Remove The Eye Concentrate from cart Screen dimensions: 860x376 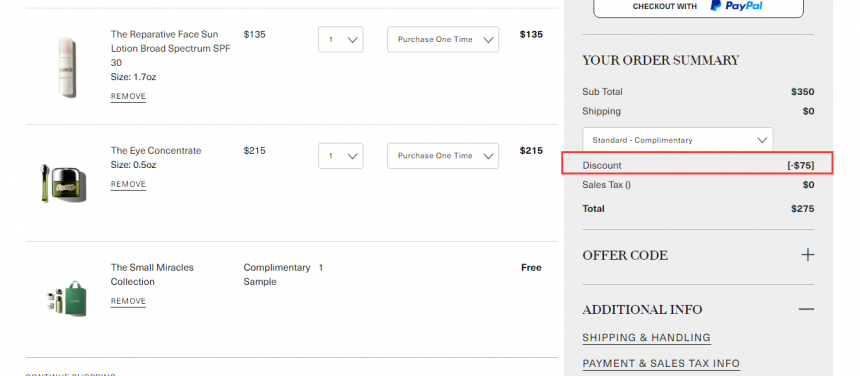(128, 184)
